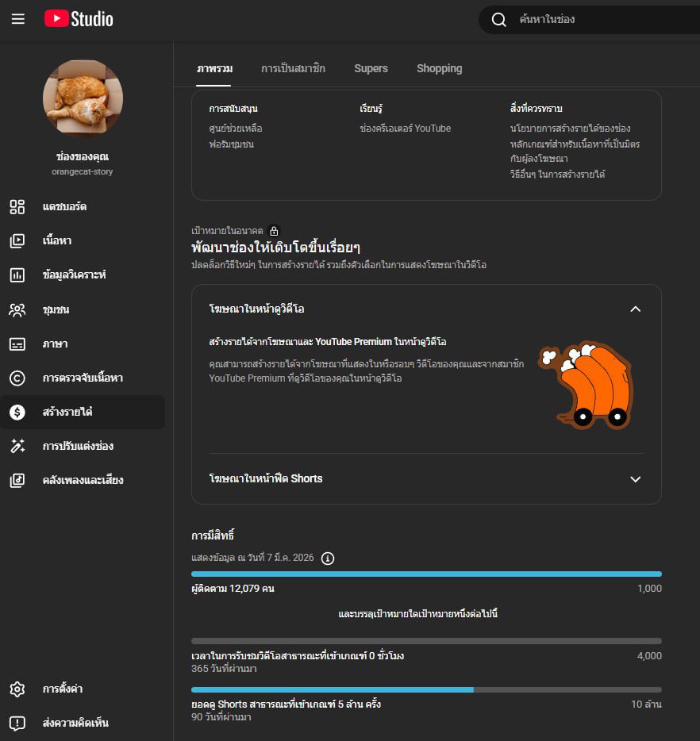Click the 10 ล้าน target value
Screen dimensions: 700x741
[x=646, y=705]
